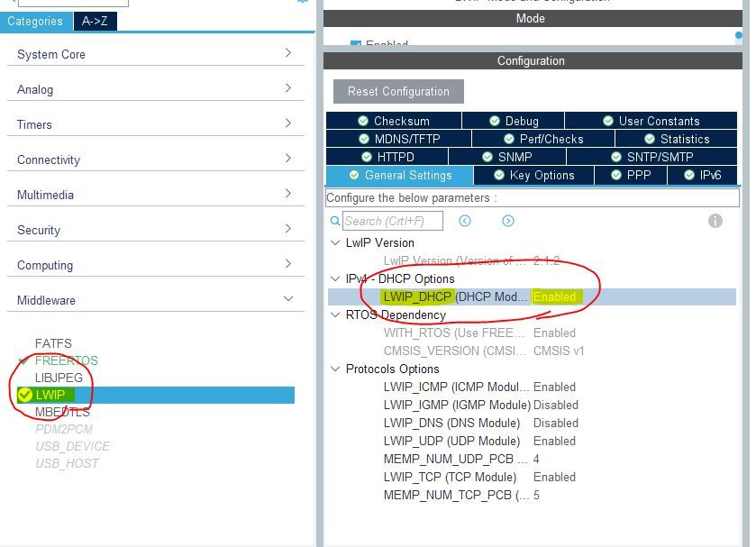756x547 pixels.
Task: Click the Checksum tab check icon
Action: (363, 121)
